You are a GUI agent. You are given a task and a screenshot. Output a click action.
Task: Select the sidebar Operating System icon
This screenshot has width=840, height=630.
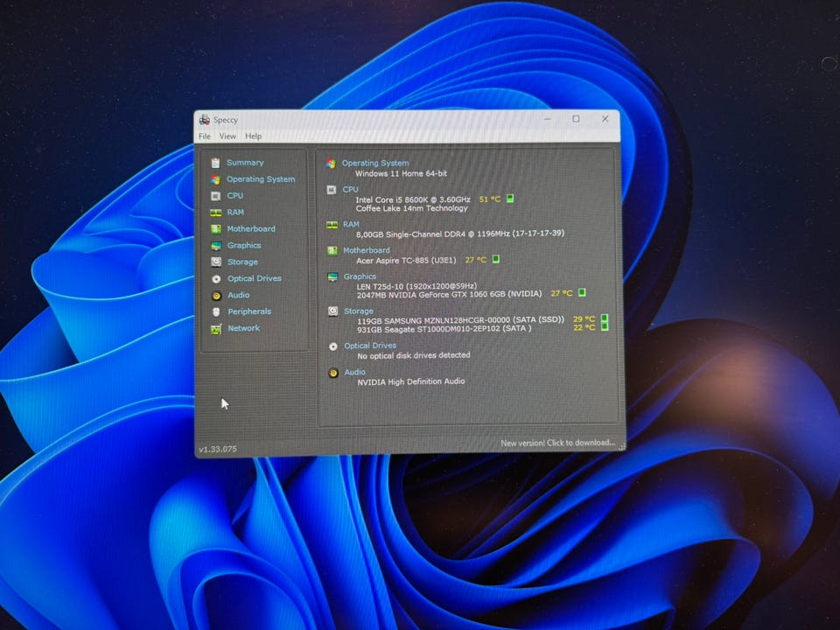215,179
